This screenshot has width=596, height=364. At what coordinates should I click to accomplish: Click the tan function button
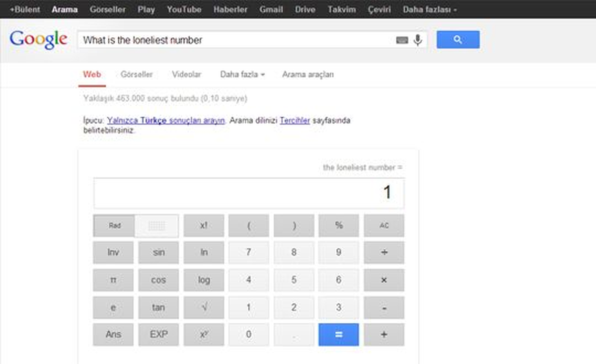coord(158,307)
